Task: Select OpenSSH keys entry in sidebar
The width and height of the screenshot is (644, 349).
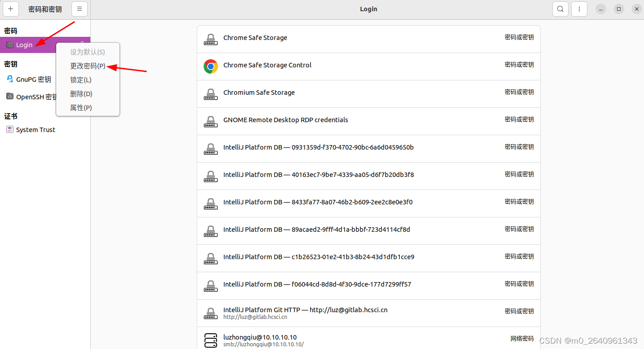Action: (45, 97)
